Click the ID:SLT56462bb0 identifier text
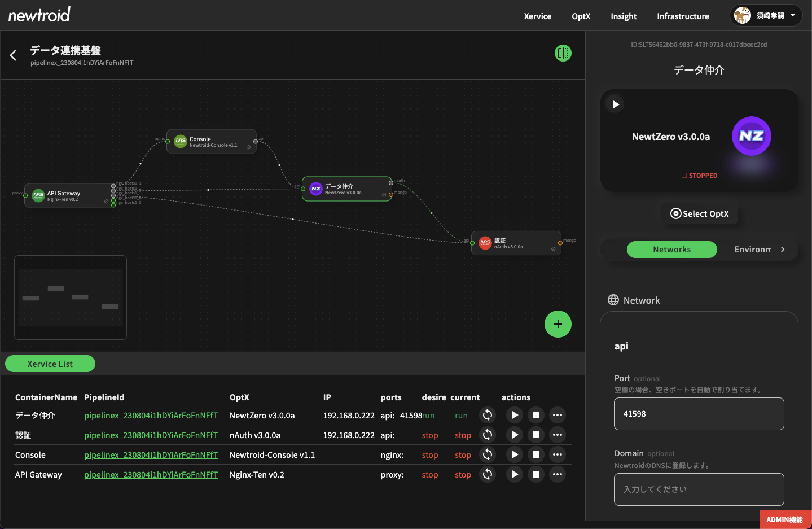Image resolution: width=812 pixels, height=529 pixels. 699,45
